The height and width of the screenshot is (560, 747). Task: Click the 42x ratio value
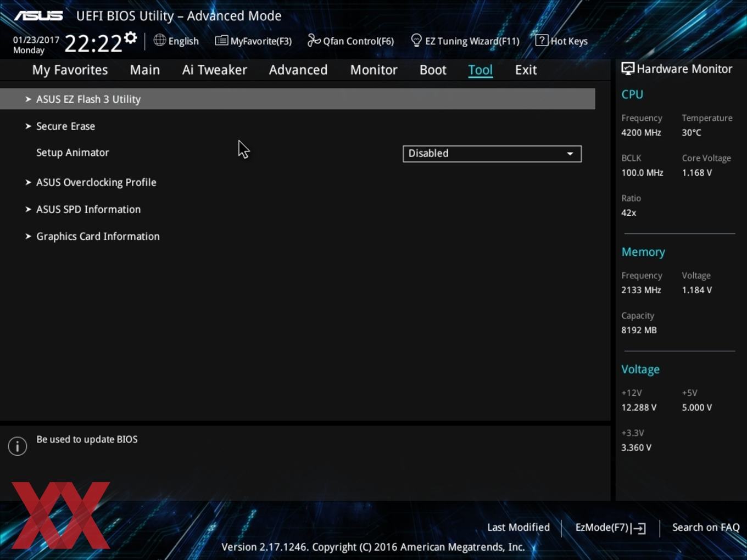click(x=628, y=212)
